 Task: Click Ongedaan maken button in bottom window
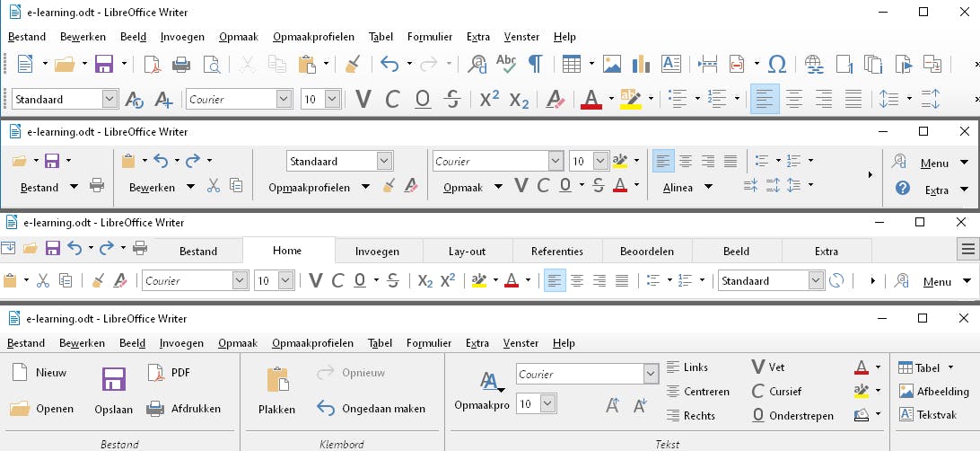coord(372,409)
